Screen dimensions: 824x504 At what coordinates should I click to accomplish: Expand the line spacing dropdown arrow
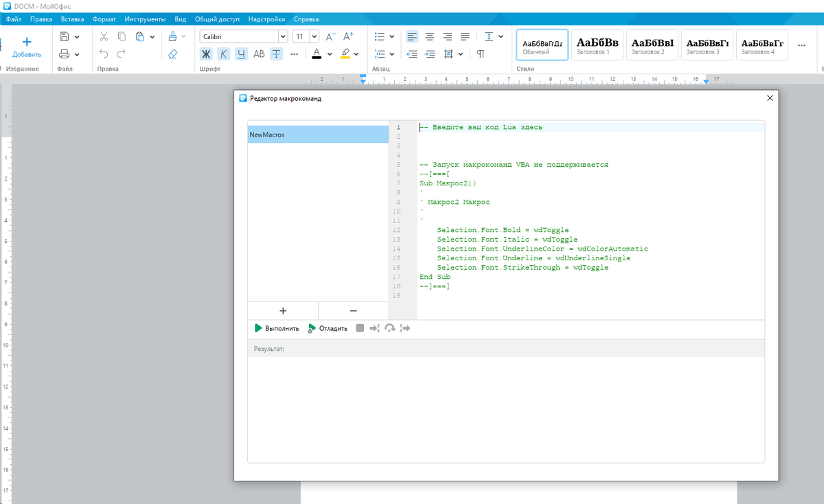tap(501, 36)
